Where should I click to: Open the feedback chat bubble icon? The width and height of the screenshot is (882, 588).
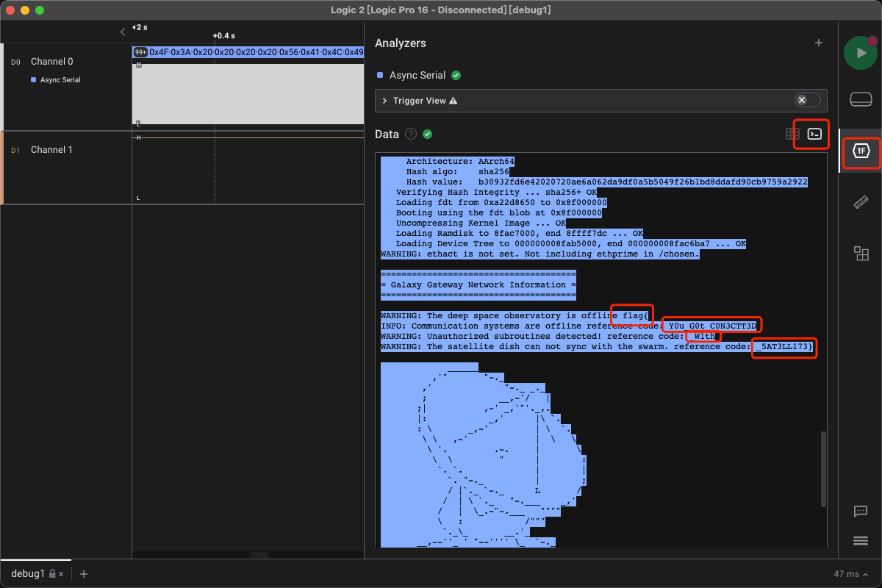tap(861, 511)
